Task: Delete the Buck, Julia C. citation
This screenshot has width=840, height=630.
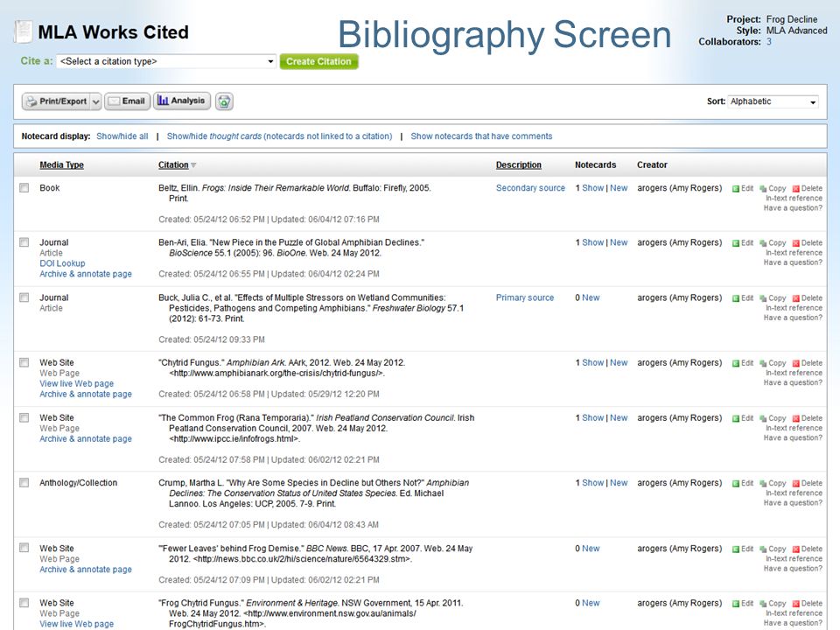Action: click(x=808, y=298)
